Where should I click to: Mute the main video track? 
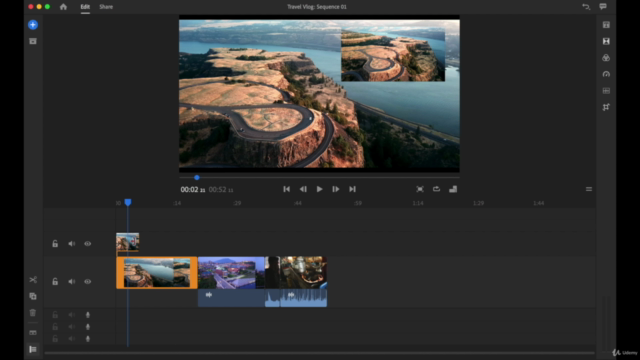tap(71, 282)
